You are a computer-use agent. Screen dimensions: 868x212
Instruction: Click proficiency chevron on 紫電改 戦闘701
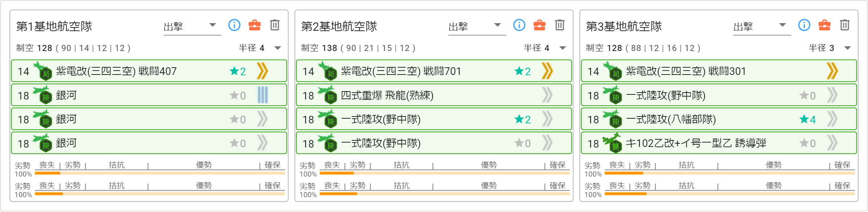[x=547, y=71]
